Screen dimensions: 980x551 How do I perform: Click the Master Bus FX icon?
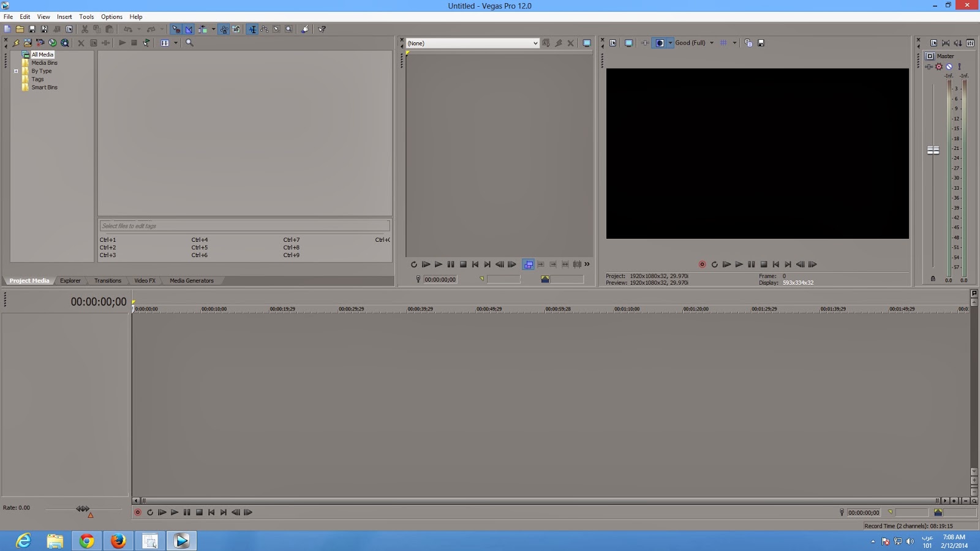click(x=929, y=67)
